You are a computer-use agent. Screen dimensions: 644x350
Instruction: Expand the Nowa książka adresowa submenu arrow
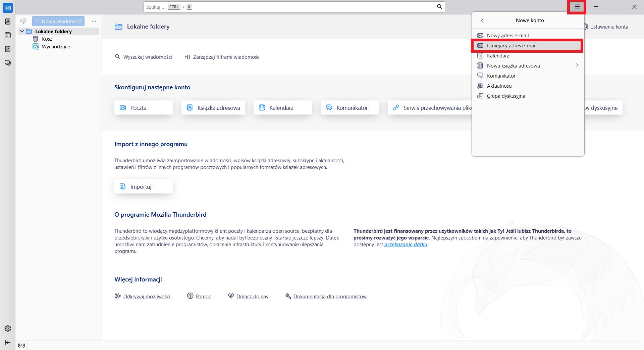(x=577, y=65)
